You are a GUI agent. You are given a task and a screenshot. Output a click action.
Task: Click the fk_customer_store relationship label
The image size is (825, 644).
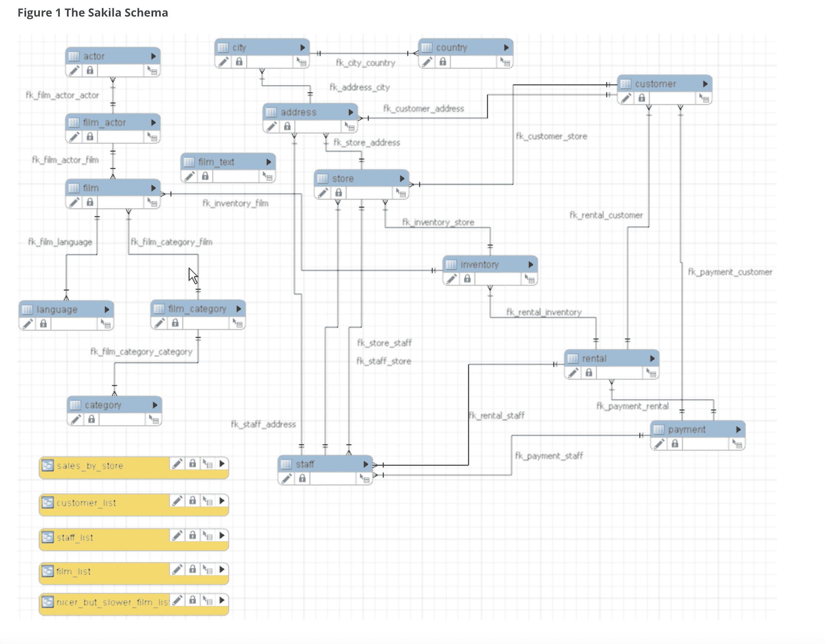(551, 137)
